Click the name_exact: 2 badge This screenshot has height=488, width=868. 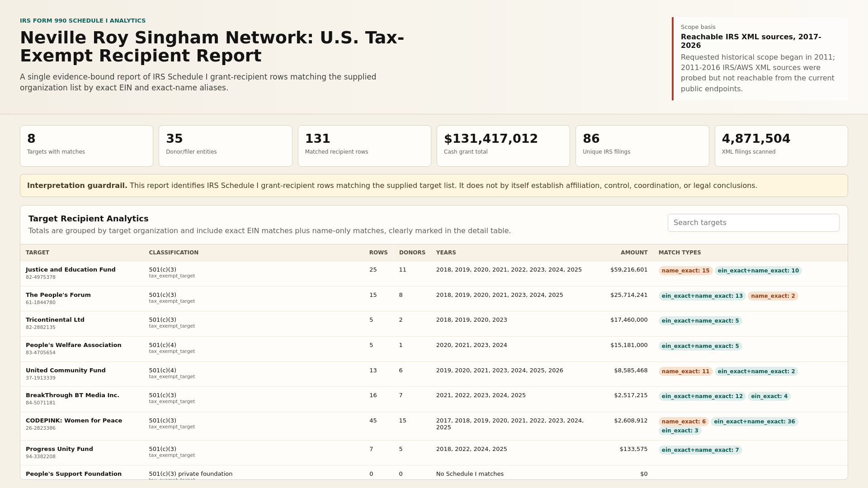click(x=773, y=296)
